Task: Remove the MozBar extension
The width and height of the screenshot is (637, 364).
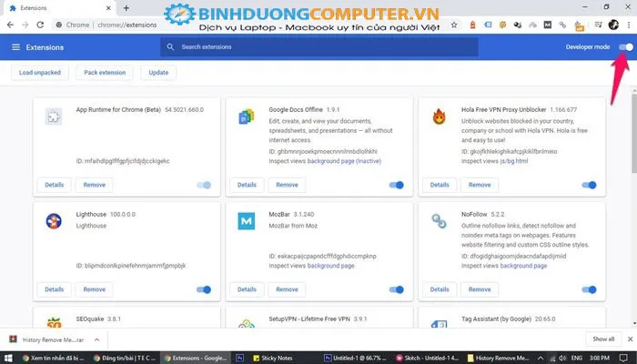Action: point(287,289)
